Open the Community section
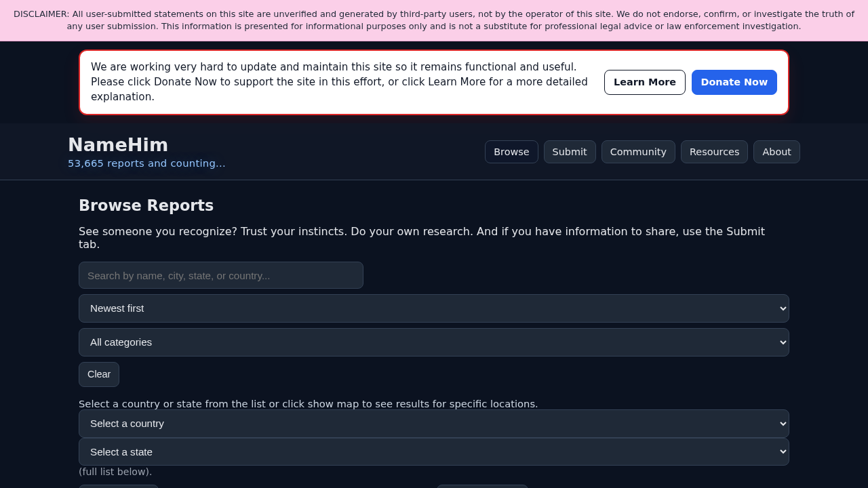The image size is (868, 488). coord(638,152)
